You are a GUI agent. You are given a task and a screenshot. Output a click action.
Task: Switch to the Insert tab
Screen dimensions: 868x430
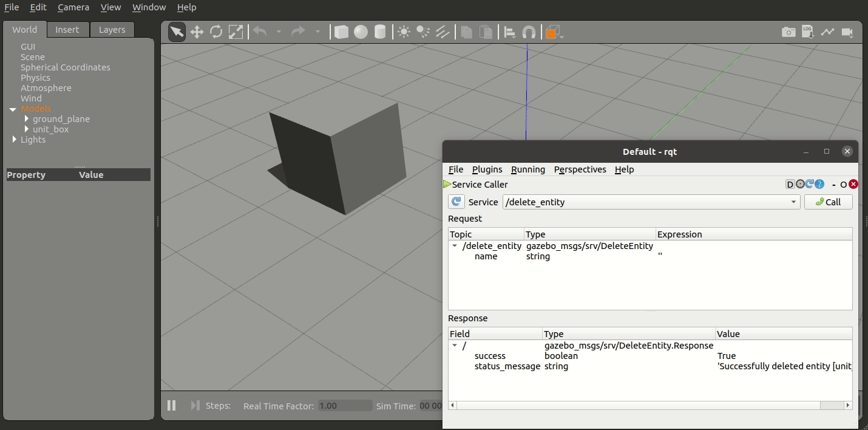[x=67, y=30]
